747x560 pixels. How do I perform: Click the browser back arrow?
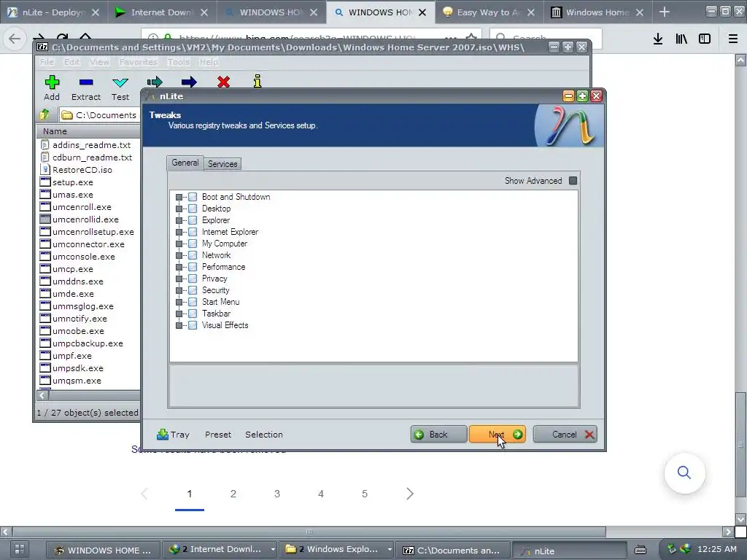(15, 39)
